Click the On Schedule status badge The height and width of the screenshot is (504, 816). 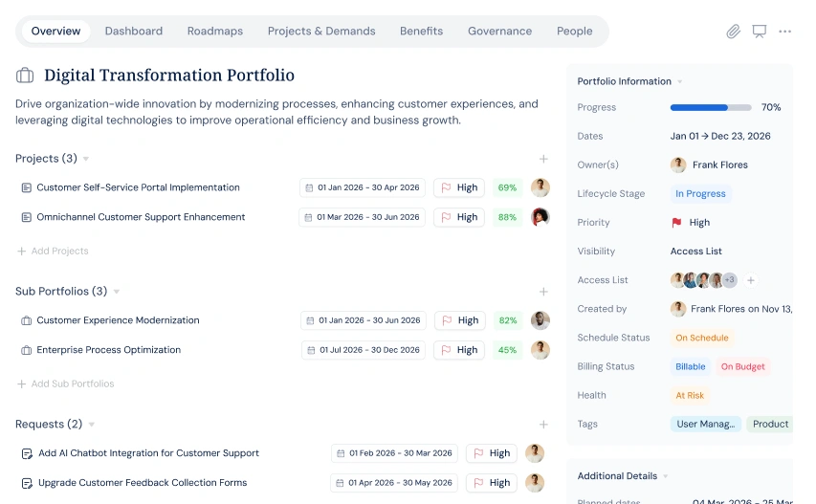tap(702, 339)
